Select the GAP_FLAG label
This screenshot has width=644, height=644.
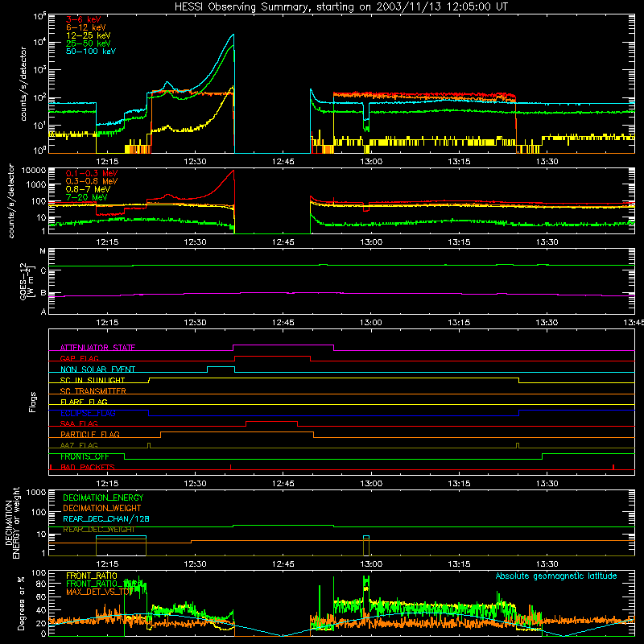click(79, 358)
